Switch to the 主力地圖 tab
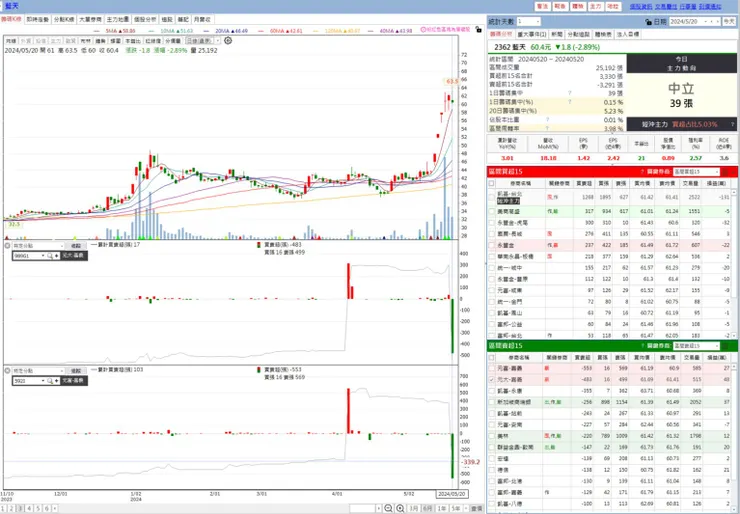 tap(118, 19)
